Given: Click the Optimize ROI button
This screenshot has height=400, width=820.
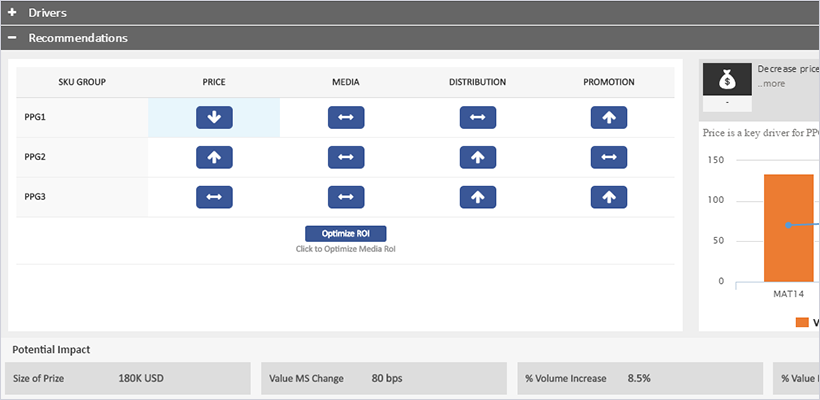Looking at the screenshot, I should [x=345, y=233].
